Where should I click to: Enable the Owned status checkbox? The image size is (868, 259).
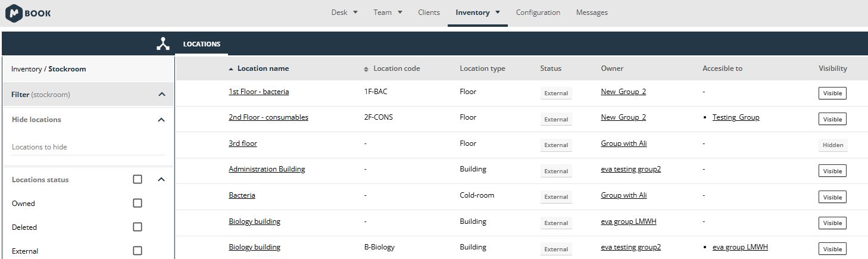coord(138,203)
